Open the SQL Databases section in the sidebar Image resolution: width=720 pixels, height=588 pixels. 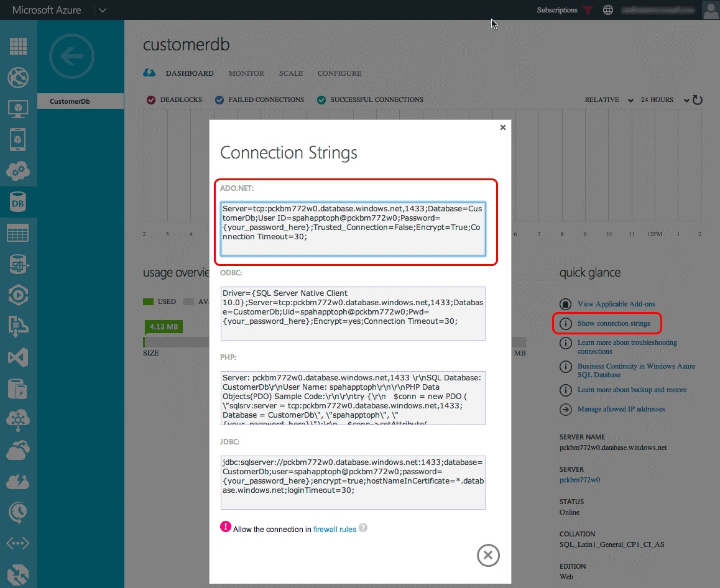pyautogui.click(x=18, y=201)
